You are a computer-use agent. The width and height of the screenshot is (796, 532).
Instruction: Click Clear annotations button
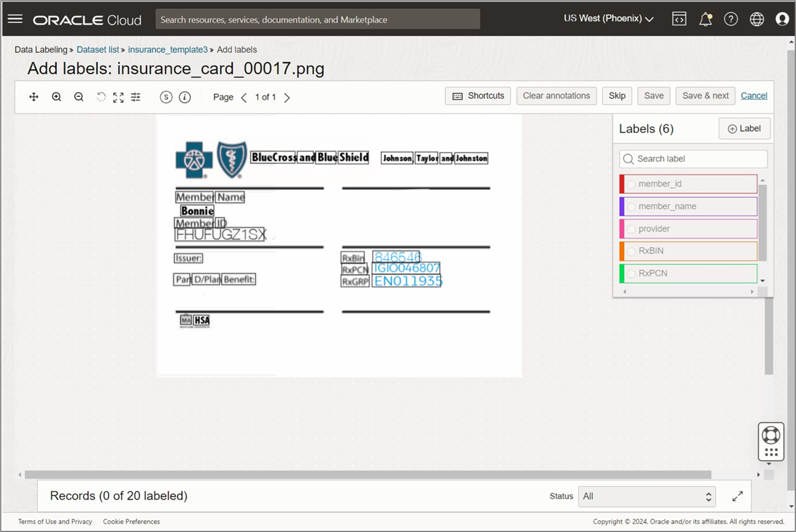[556, 96]
